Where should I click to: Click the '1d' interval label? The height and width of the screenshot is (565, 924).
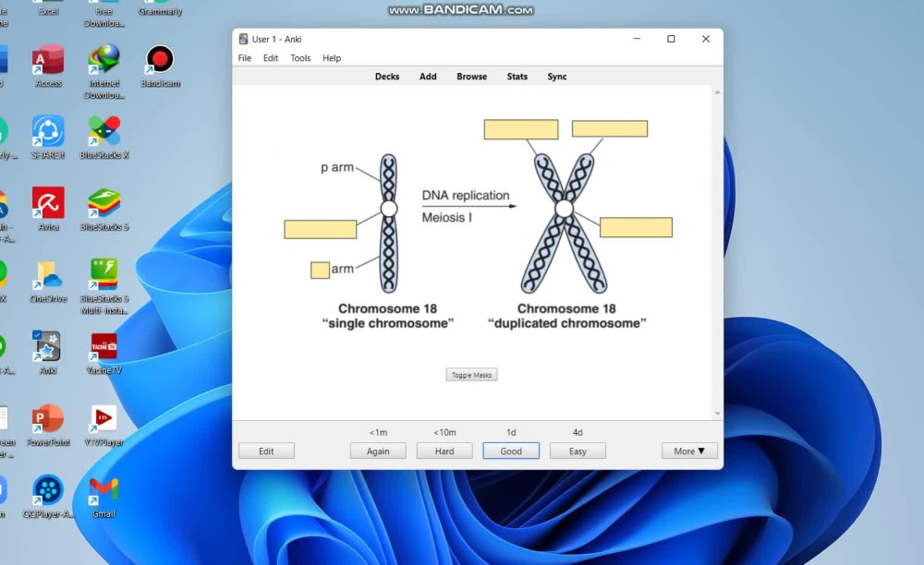pyautogui.click(x=511, y=433)
